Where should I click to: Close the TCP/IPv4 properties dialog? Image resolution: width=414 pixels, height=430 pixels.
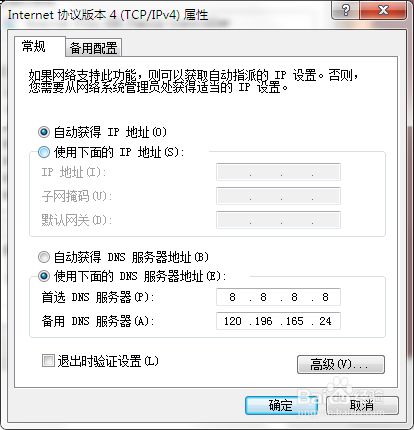[383, 10]
